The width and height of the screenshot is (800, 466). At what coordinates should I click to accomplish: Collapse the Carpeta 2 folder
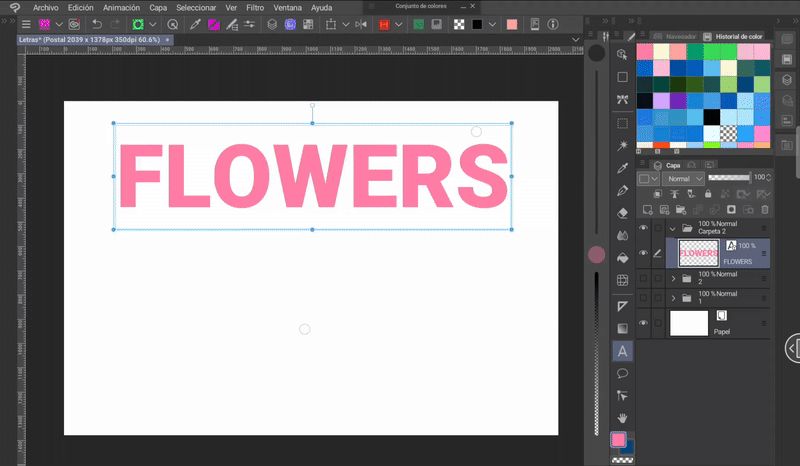coord(673,229)
